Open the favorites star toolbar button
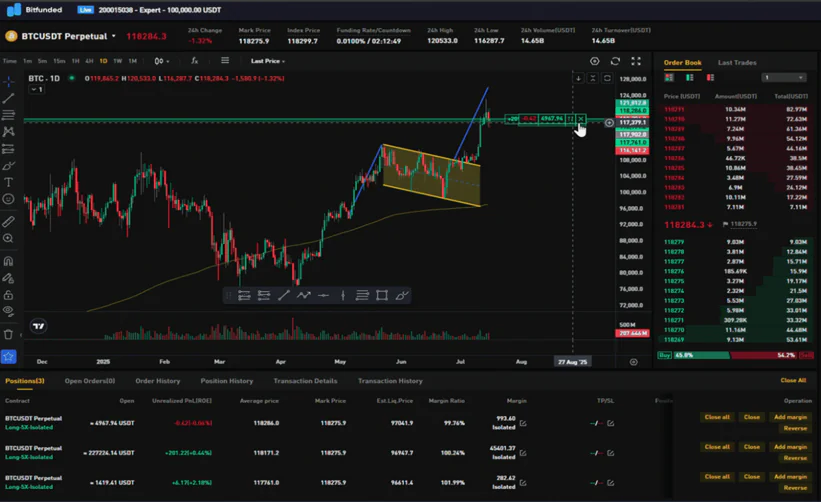821x502 pixels. 8,356
